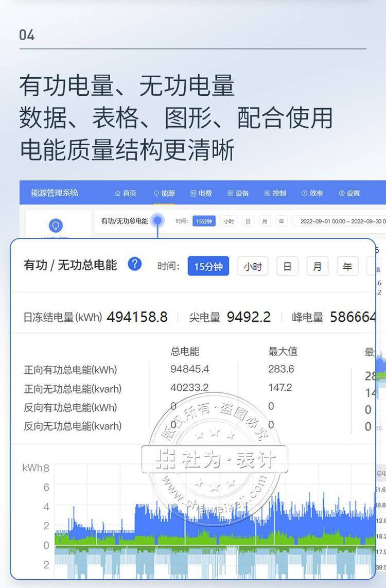Click the 设备 devices grid icon
The image size is (386, 588).
pyautogui.click(x=230, y=194)
